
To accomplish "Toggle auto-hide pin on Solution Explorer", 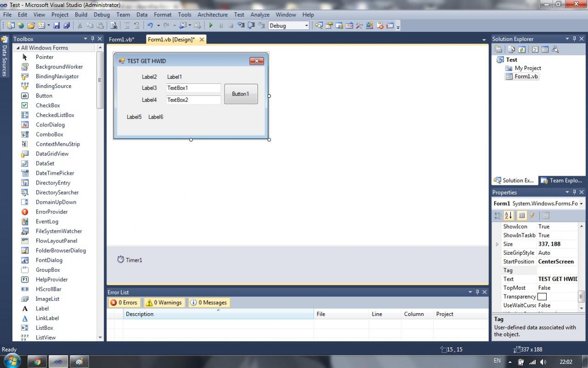I will [x=574, y=39].
